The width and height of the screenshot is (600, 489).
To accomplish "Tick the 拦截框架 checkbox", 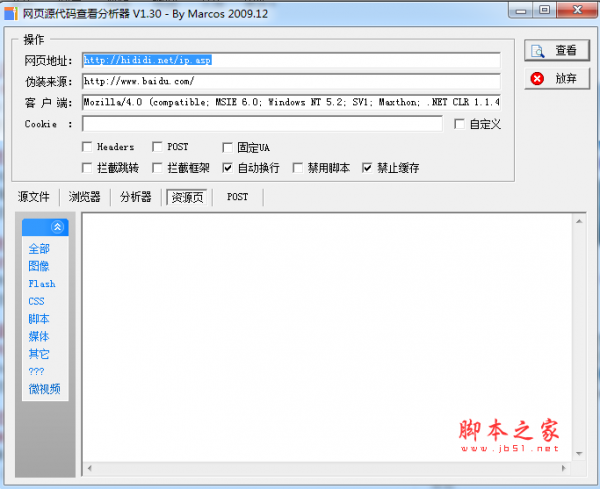I will [x=157, y=168].
